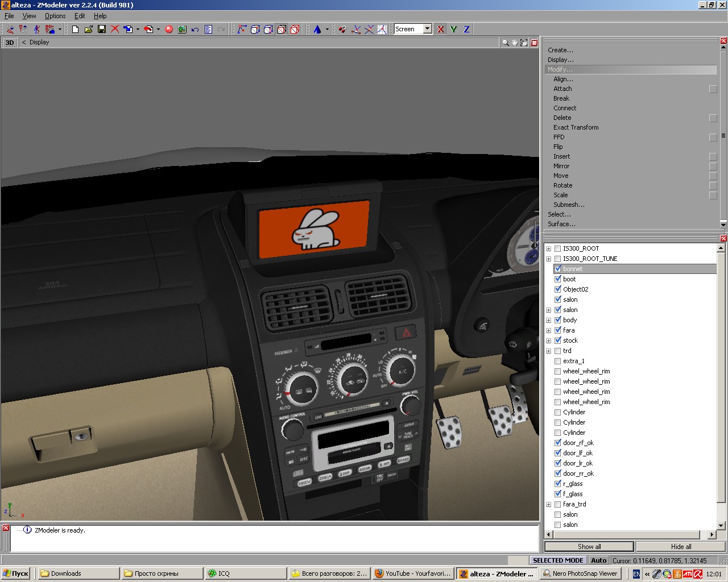Open the View menu
728x582 pixels.
tap(29, 16)
